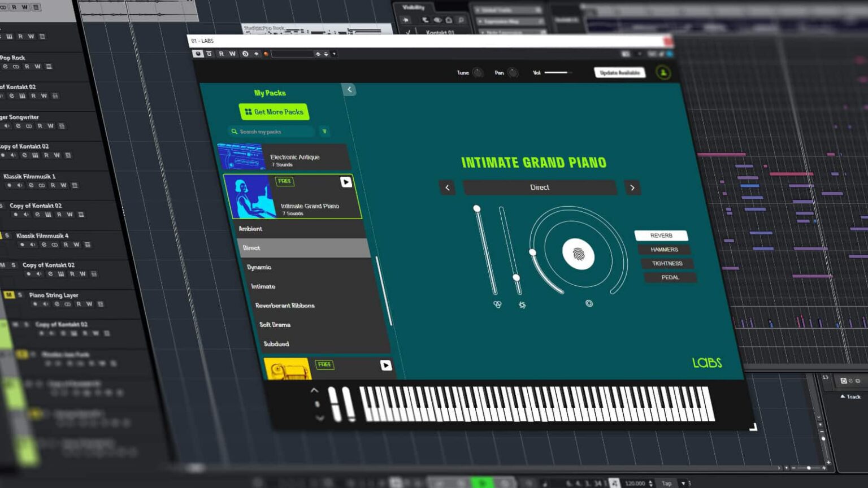
Task: Enable Write automation on Copy of Kontakt 02
Action: [x=83, y=274]
